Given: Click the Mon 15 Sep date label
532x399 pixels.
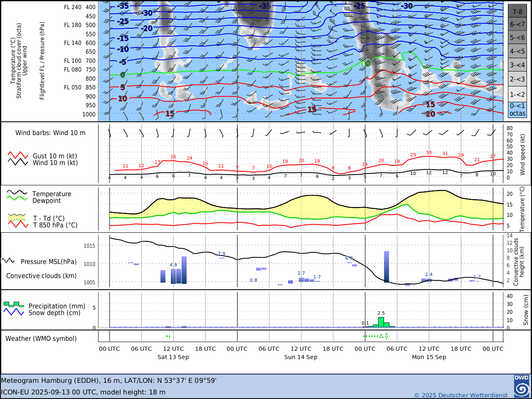Looking at the screenshot, I should click(429, 357).
